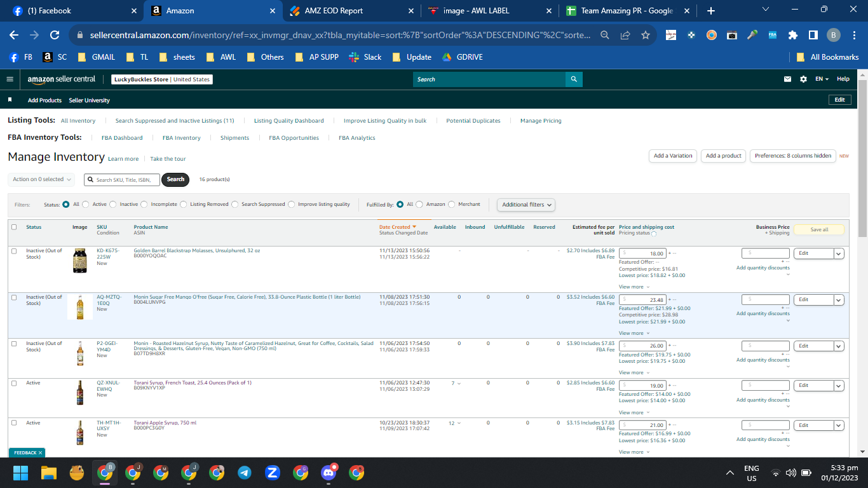Check the Monin Sugar Free Mango row checkbox
The image size is (868, 488).
pyautogui.click(x=14, y=297)
